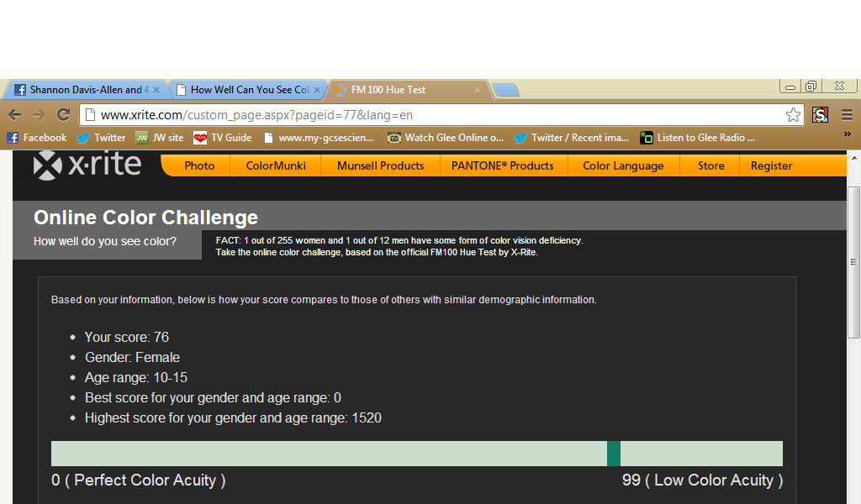Close the FM 100 Hue Test tab

click(x=478, y=90)
